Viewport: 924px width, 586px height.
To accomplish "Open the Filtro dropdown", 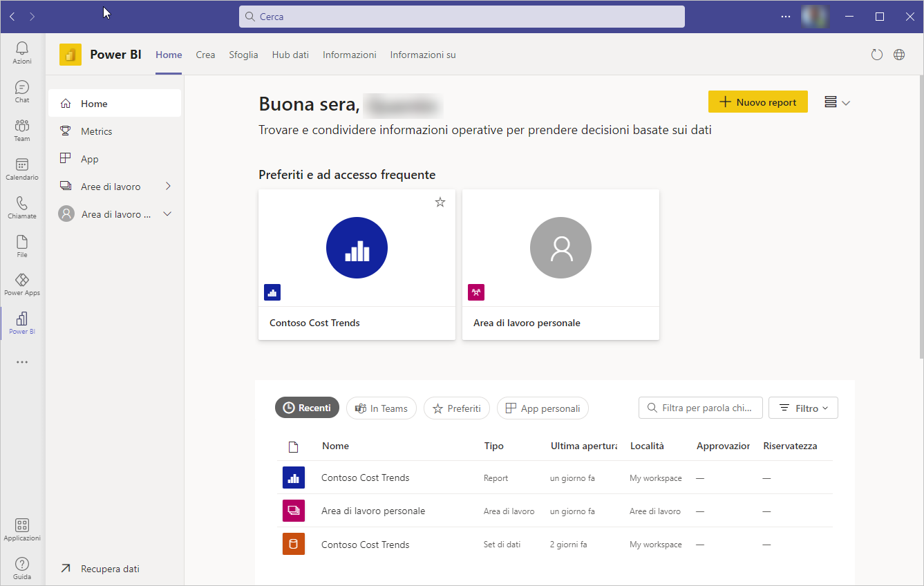I will (x=803, y=408).
